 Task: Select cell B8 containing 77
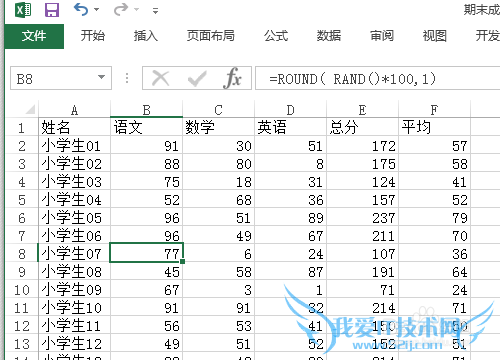[x=146, y=253]
